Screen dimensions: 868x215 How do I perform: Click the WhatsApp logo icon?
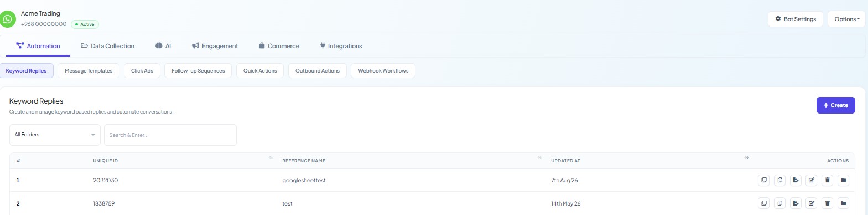click(8, 18)
